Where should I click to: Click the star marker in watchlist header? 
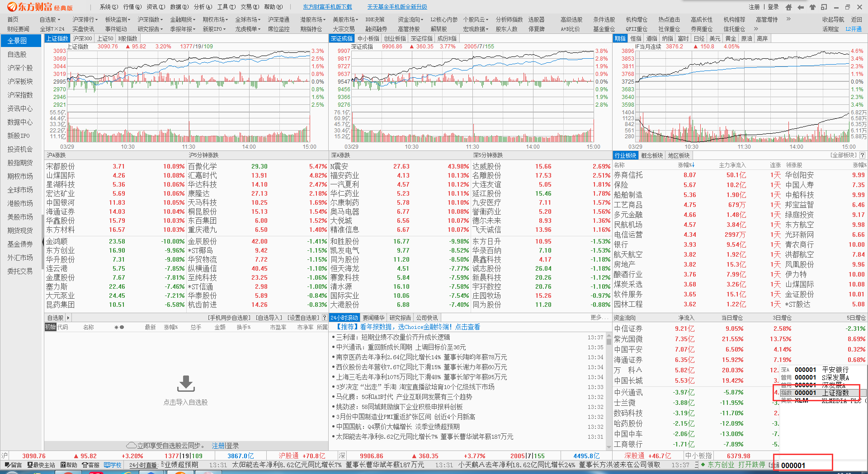pos(117,327)
